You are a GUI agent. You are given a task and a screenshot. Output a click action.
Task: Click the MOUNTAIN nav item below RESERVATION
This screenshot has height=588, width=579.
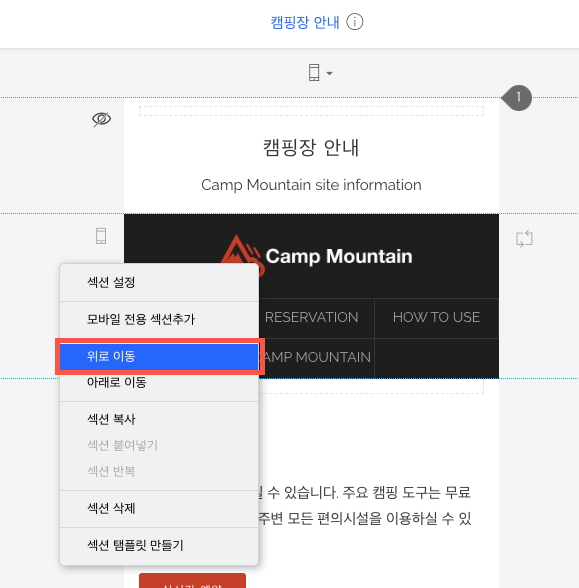pos(316,357)
